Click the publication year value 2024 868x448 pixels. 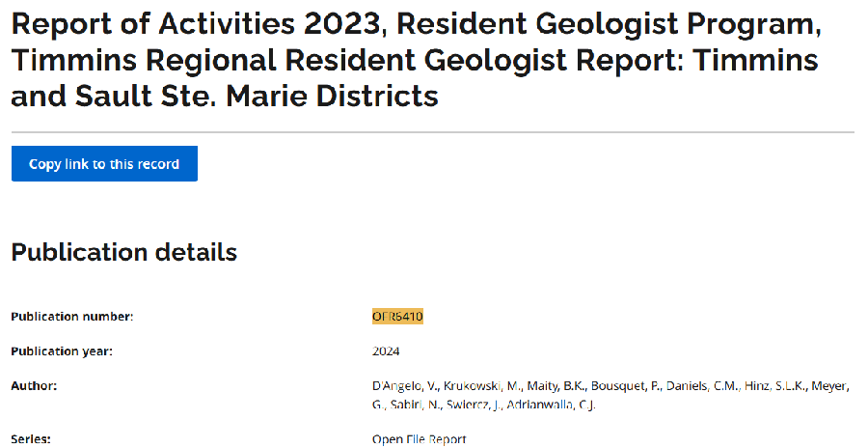[x=386, y=350]
